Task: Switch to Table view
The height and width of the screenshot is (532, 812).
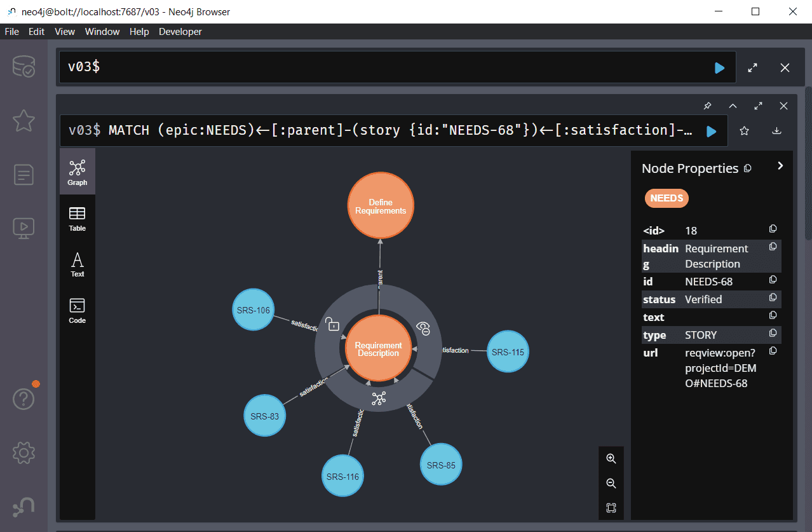Action: (x=78, y=218)
